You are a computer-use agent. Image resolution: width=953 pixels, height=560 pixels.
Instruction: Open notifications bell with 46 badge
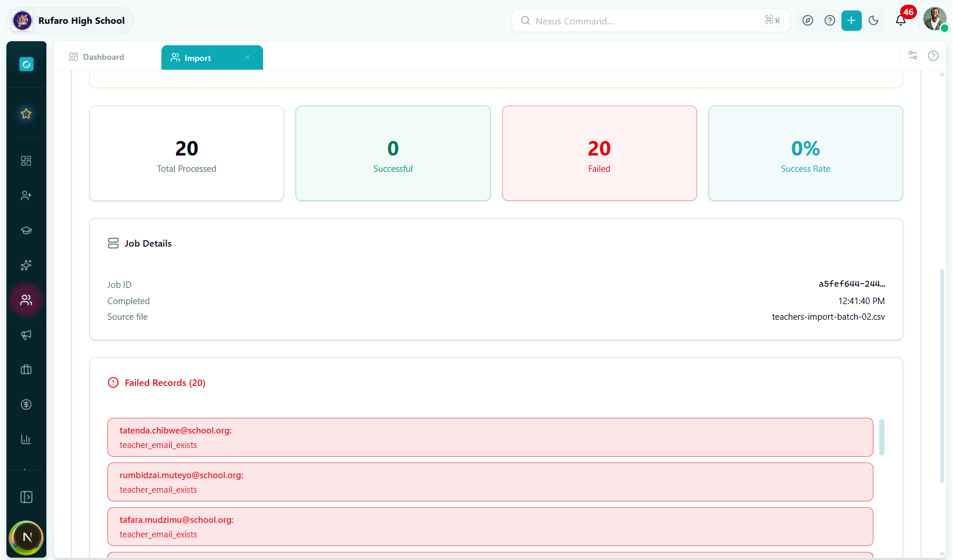point(901,21)
